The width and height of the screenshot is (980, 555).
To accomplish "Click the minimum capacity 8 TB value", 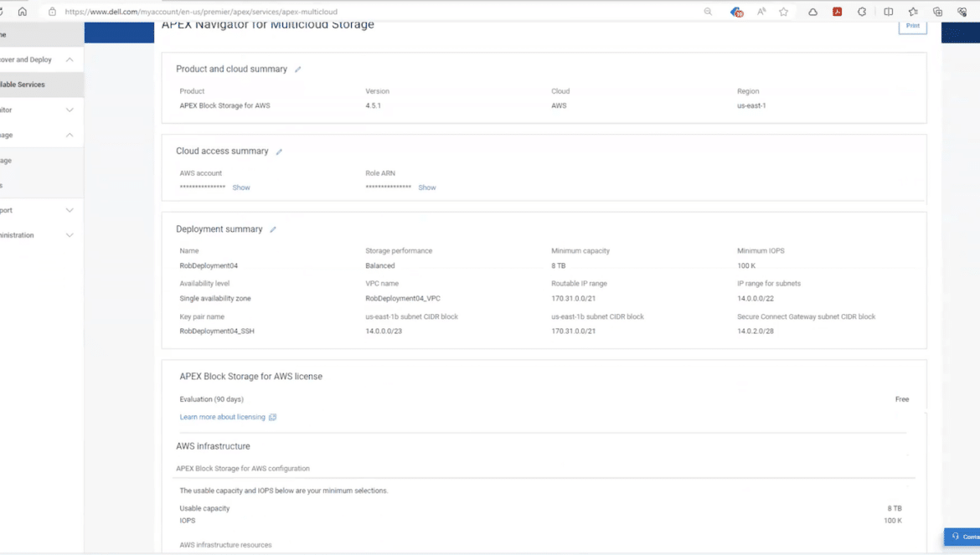I will (558, 266).
